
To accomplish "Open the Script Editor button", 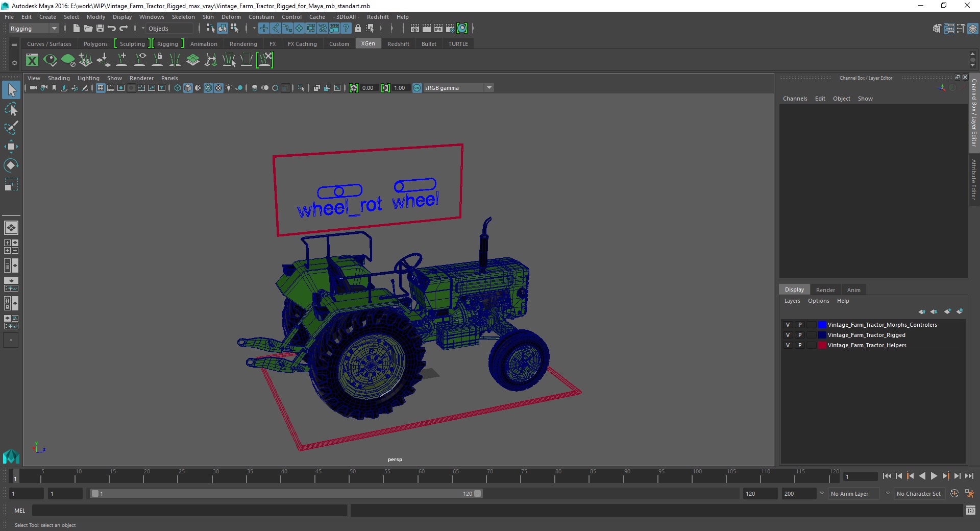I will pyautogui.click(x=970, y=511).
